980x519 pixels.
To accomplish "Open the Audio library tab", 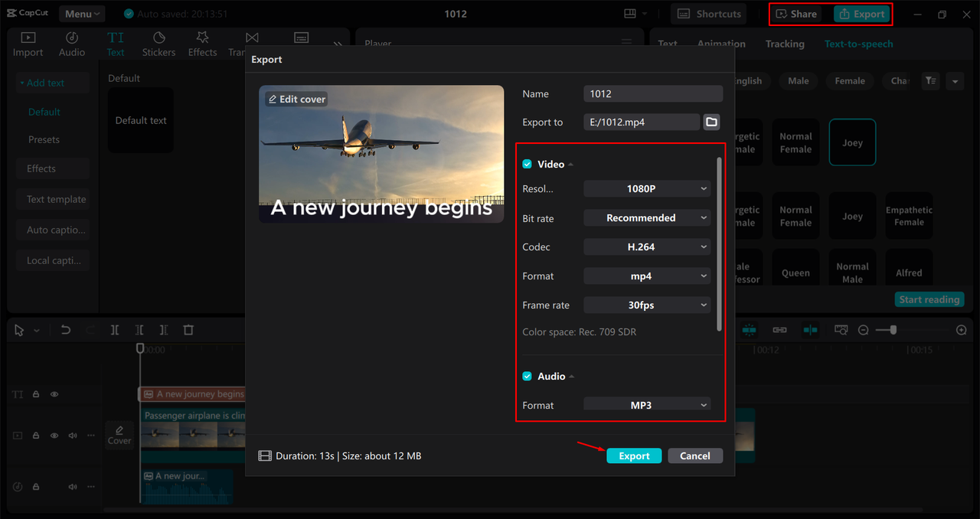I will pos(72,44).
